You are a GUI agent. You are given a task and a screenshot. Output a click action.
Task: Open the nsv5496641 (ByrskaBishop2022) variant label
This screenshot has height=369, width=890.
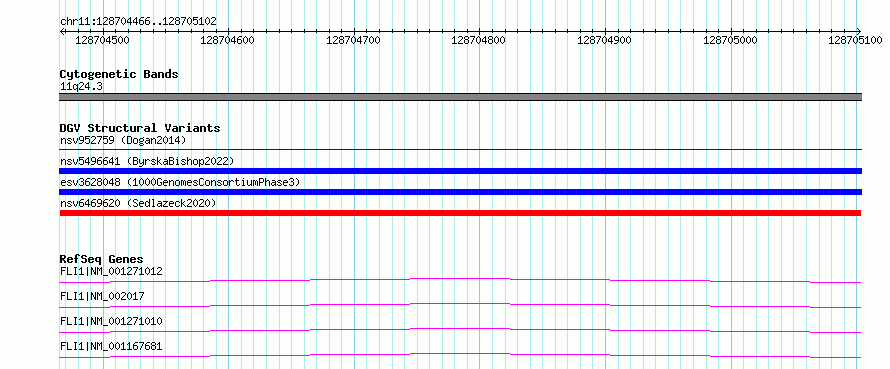(x=146, y=161)
